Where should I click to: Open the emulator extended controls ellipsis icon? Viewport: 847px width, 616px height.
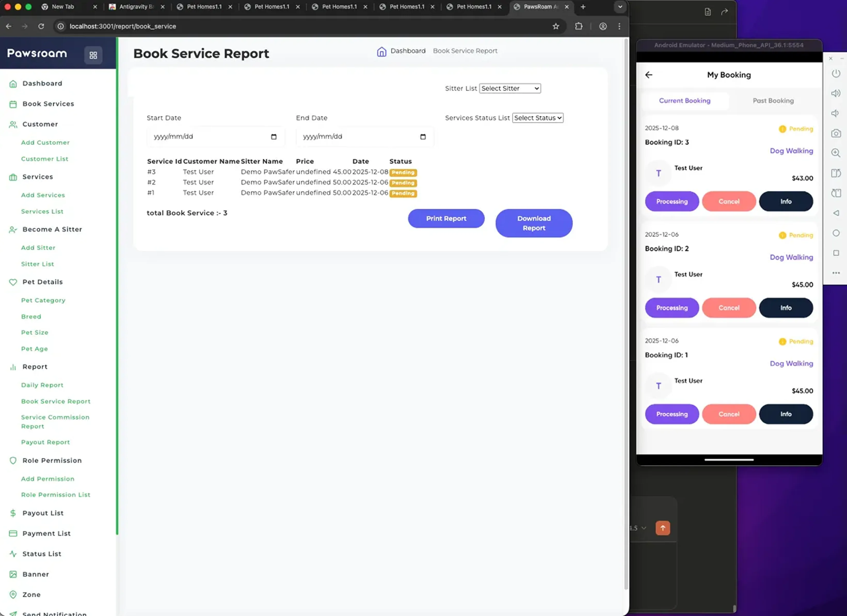click(836, 273)
